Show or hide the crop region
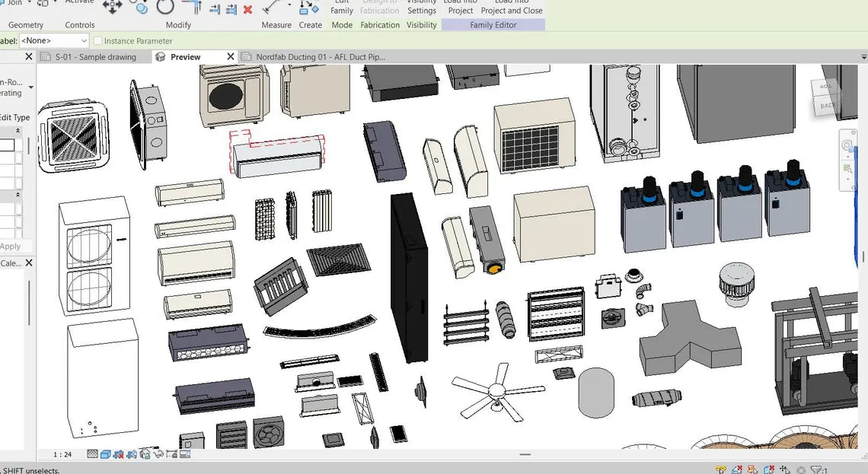Viewport: 868px width, 474px height. 132,454
